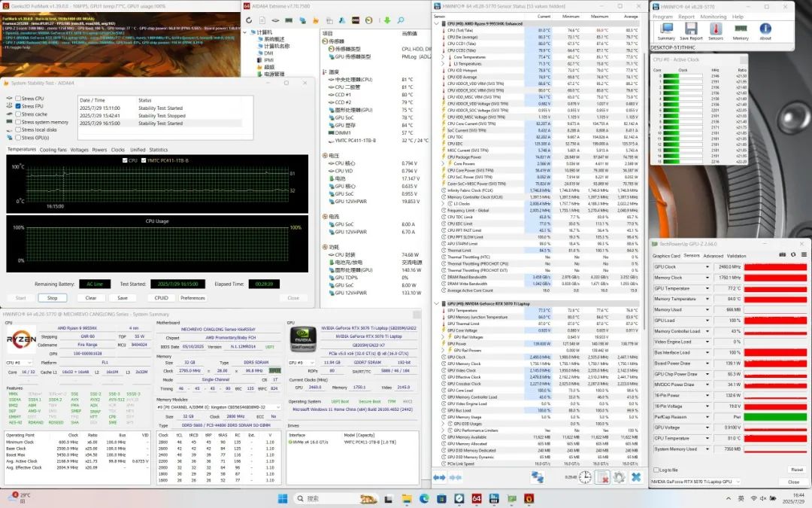This screenshot has height=508, width=812.
Task: Toggle YMTC PC411-1TB-B graph checkbox
Action: click(144, 160)
